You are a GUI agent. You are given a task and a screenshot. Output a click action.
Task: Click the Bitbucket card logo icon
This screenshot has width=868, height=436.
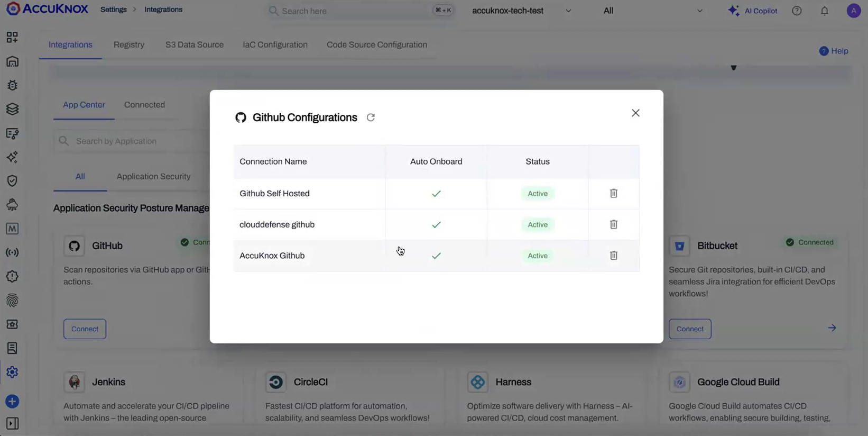coord(679,246)
